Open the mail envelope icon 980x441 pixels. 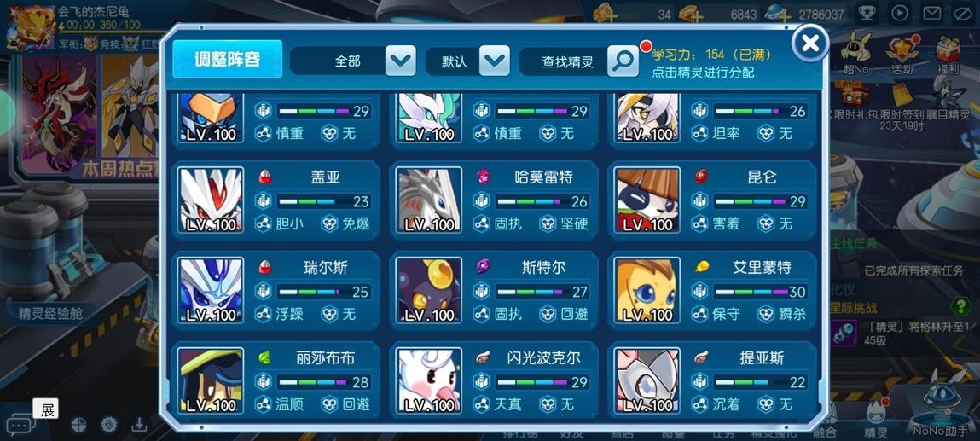[932, 13]
